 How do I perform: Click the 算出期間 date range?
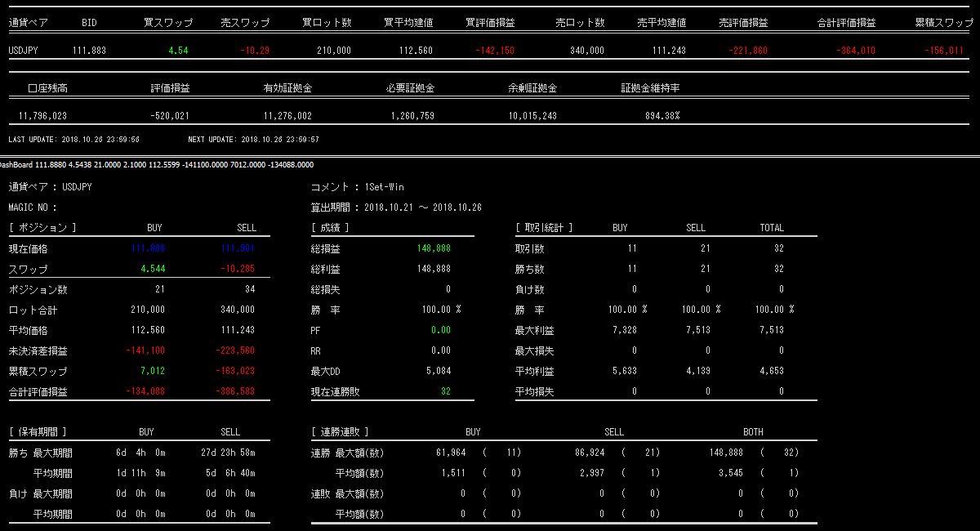(x=422, y=207)
